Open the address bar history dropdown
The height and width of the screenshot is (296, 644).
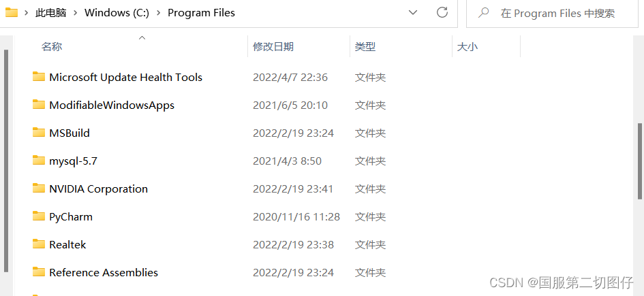pos(413,12)
